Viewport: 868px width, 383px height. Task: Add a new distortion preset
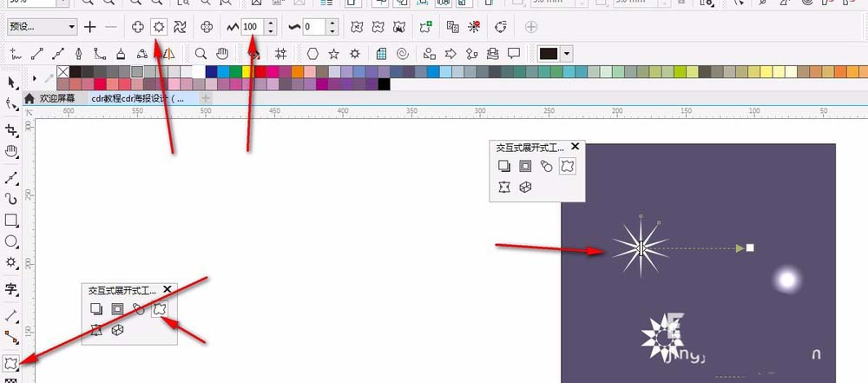89,27
